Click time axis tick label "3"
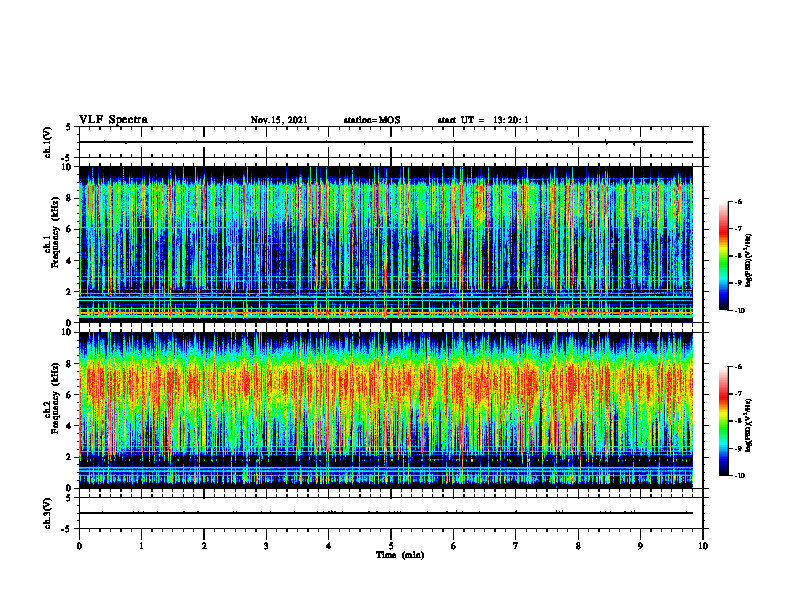This screenshot has height=612, width=792. [266, 546]
